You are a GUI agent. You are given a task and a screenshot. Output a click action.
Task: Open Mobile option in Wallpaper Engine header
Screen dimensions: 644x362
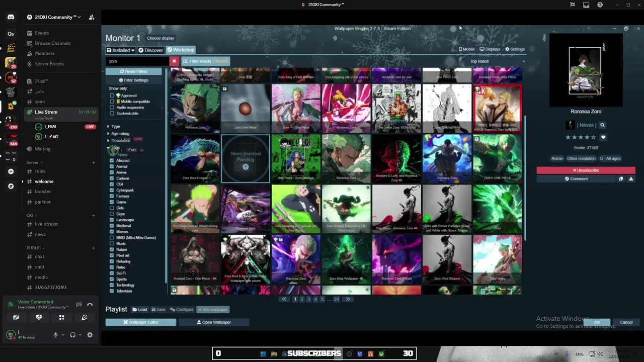pyautogui.click(x=466, y=49)
